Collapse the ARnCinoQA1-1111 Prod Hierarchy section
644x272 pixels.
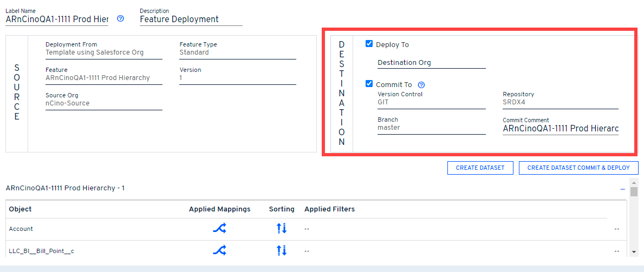tap(622, 189)
